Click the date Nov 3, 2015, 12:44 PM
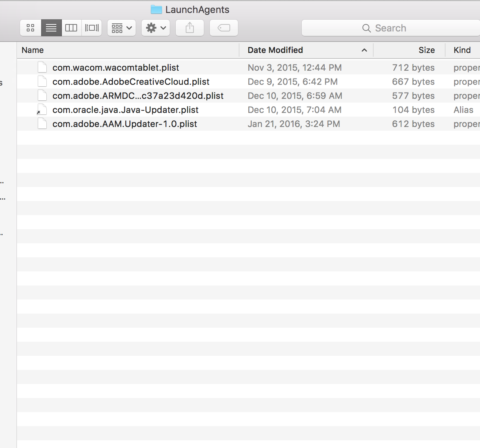The image size is (480, 448). click(x=295, y=68)
